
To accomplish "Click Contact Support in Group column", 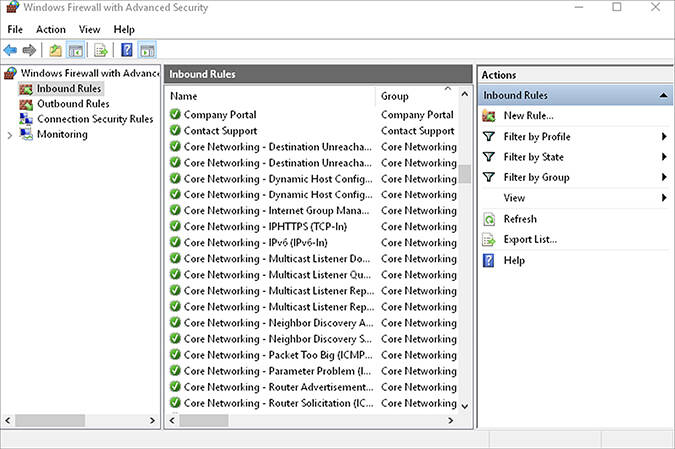I will pos(418,130).
